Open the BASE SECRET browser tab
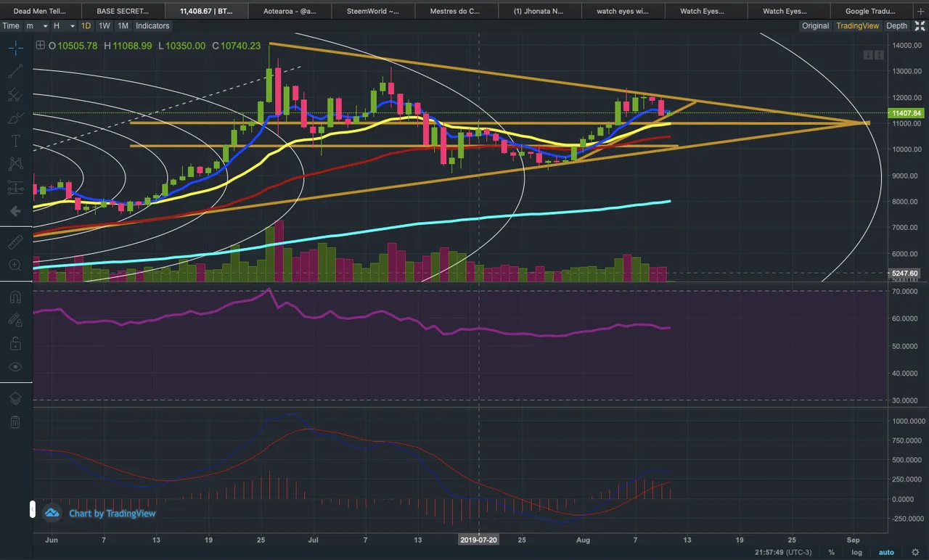This screenshot has height=560, width=929. (123, 11)
